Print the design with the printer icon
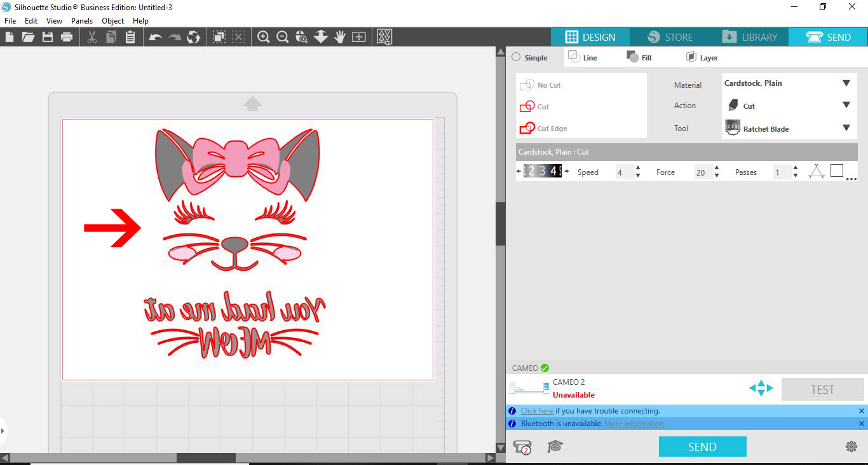The width and height of the screenshot is (868, 465). (x=67, y=37)
